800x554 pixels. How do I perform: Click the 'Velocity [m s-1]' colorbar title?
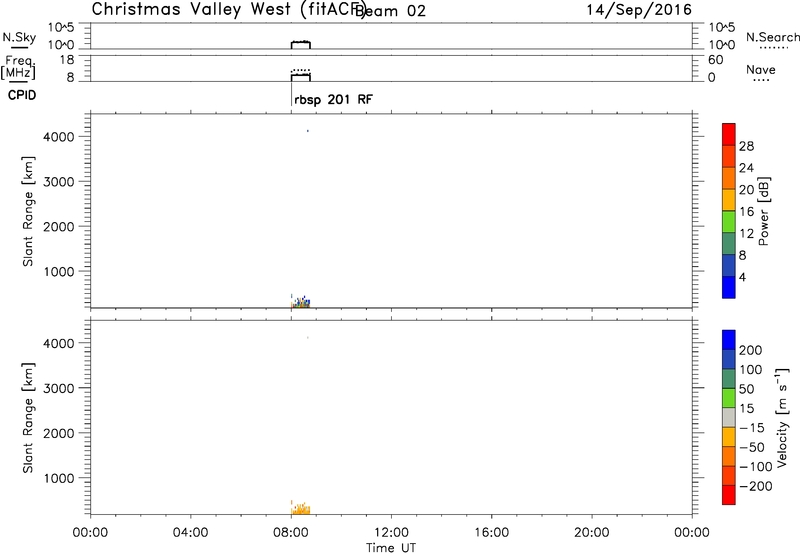click(x=782, y=418)
